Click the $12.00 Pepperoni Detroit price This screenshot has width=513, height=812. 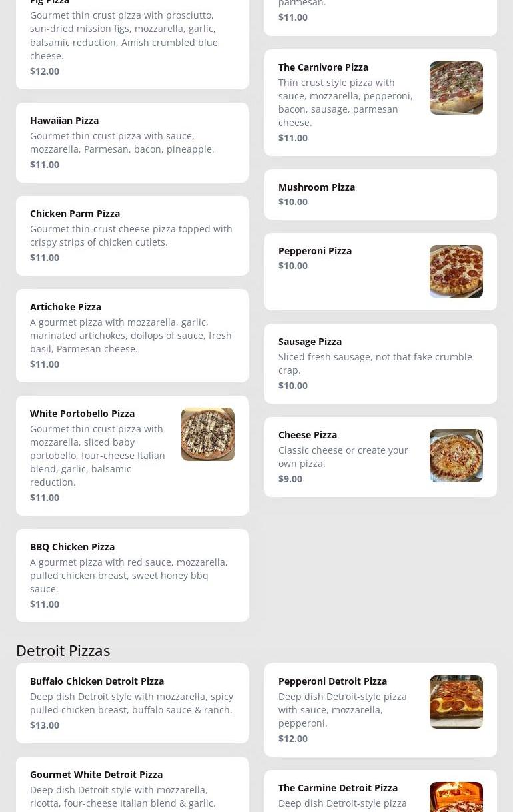(293, 739)
